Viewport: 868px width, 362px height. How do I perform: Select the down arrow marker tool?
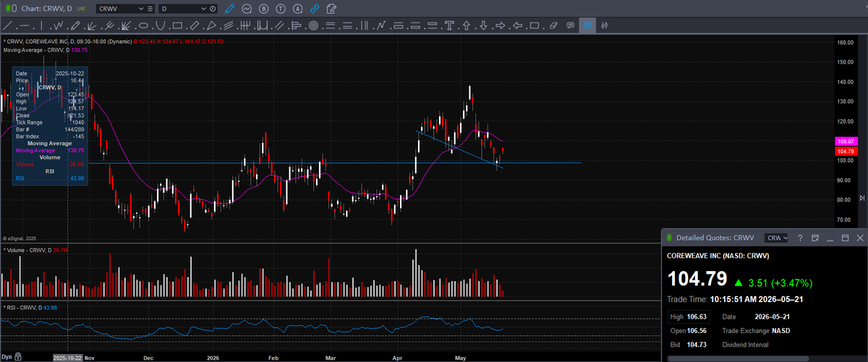[x=483, y=25]
